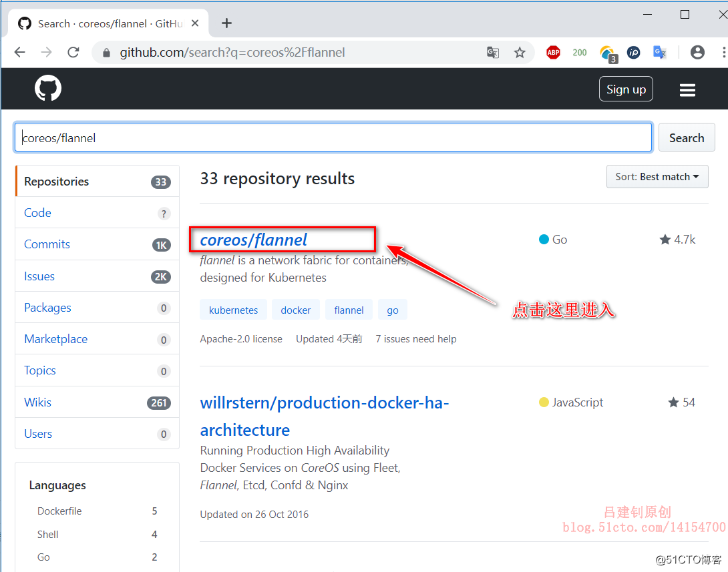Click the GitHub Octocat logo

pyautogui.click(x=48, y=88)
